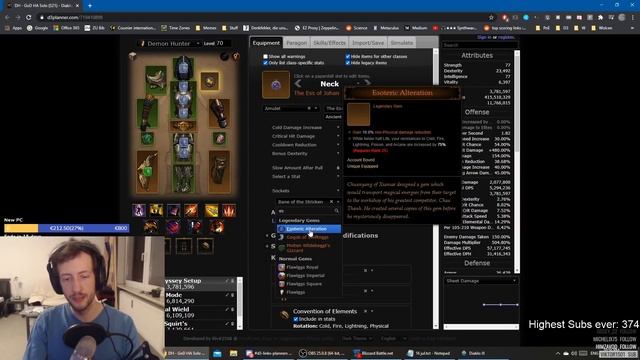Toggle Hide items for other classes

click(348, 56)
